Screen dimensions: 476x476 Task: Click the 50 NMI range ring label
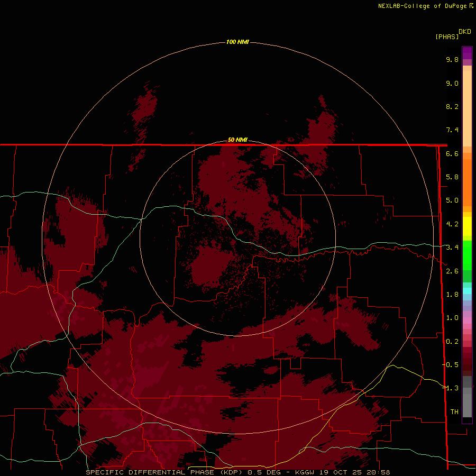tap(237, 140)
